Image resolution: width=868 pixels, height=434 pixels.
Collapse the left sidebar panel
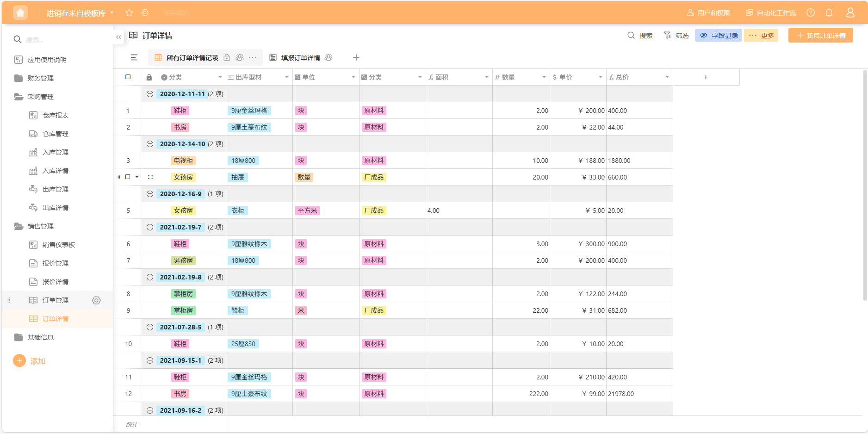pyautogui.click(x=118, y=37)
